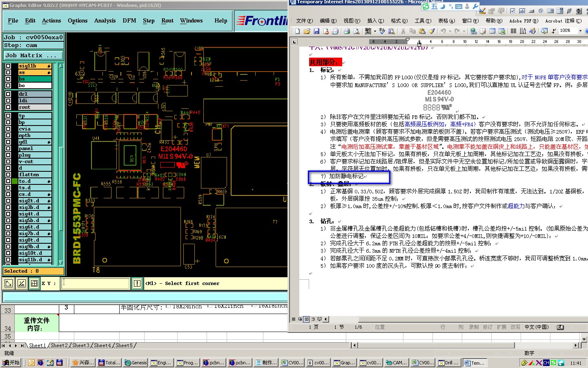Toggle checkbox for layer ss
Screen dimensions: 588x368
coord(8,72)
